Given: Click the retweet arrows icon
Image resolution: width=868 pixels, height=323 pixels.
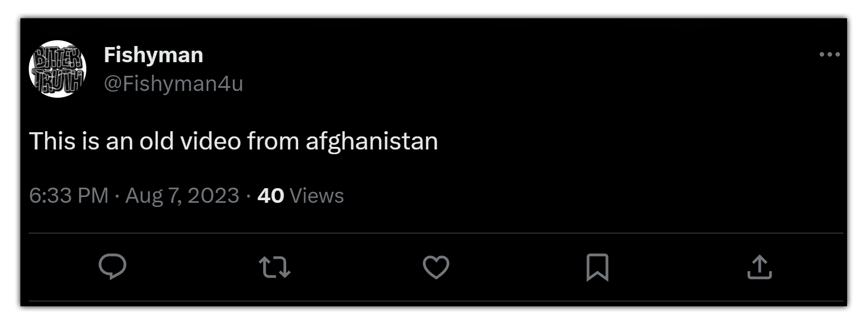Looking at the screenshot, I should [275, 267].
